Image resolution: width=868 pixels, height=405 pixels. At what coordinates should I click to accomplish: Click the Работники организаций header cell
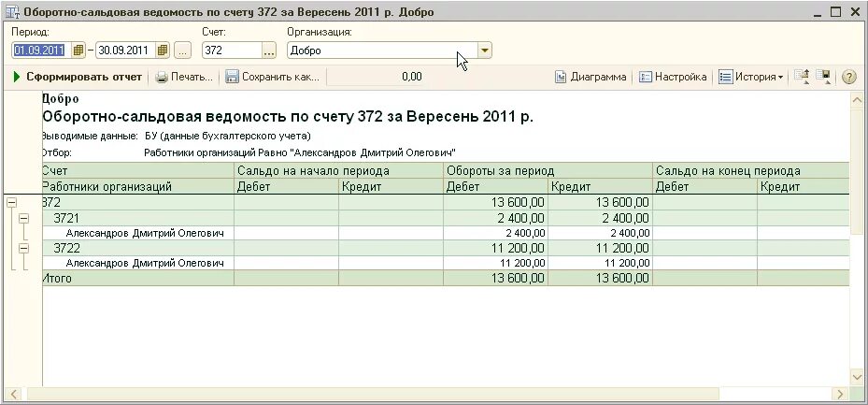[x=138, y=186]
